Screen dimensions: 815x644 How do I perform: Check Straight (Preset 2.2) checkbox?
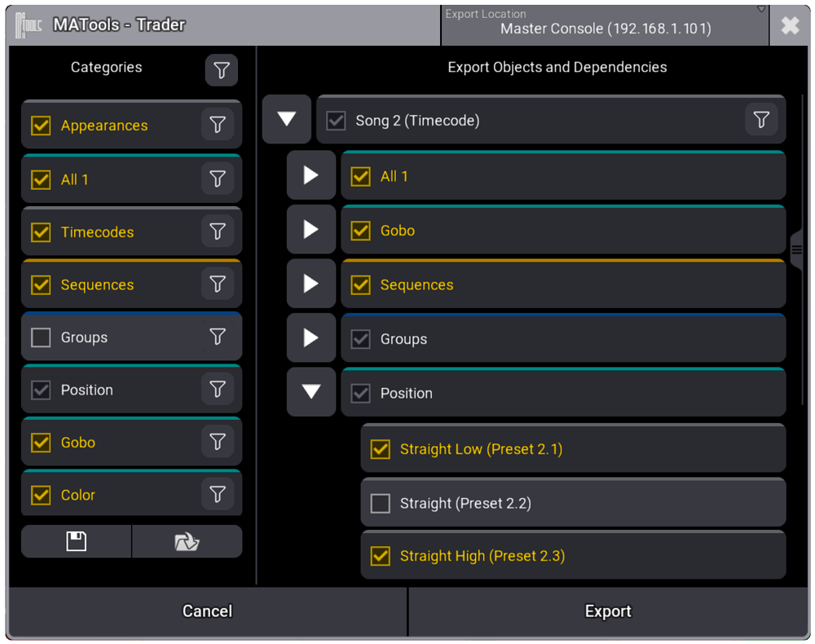[381, 503]
